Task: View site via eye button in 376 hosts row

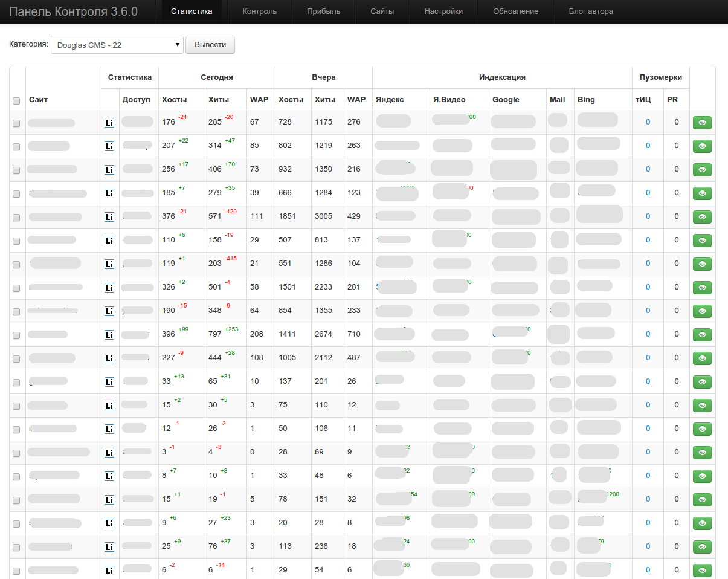Action: [x=702, y=217]
